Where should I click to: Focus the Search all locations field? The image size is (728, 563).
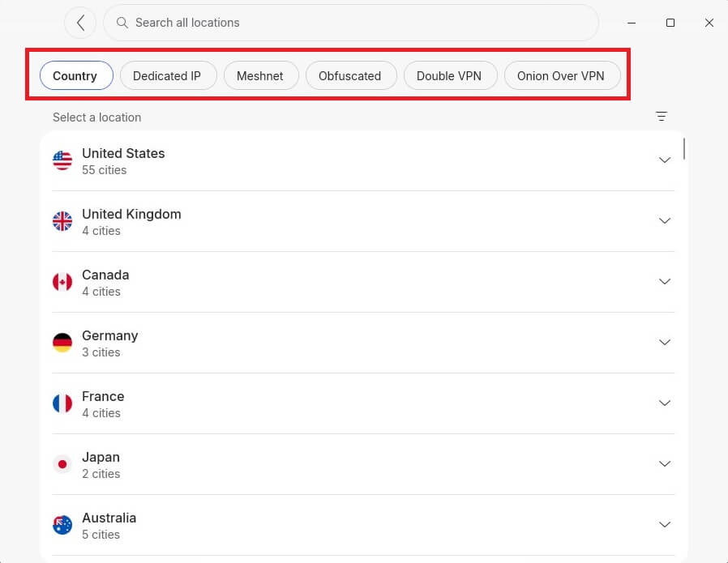351,23
